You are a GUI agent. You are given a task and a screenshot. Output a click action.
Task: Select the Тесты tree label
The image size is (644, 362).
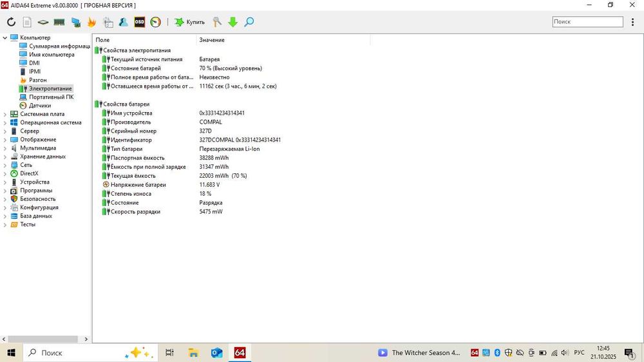tap(28, 224)
